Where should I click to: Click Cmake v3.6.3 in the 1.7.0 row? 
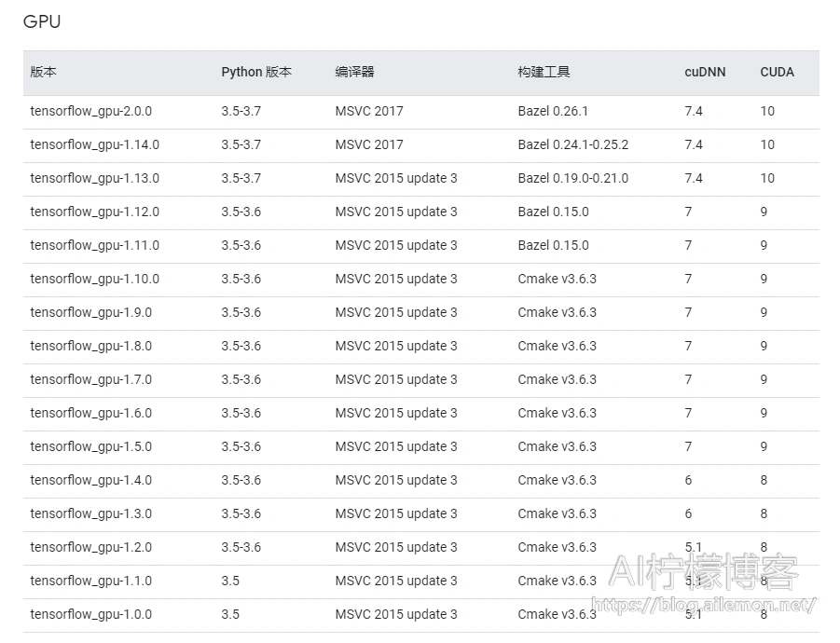click(558, 379)
